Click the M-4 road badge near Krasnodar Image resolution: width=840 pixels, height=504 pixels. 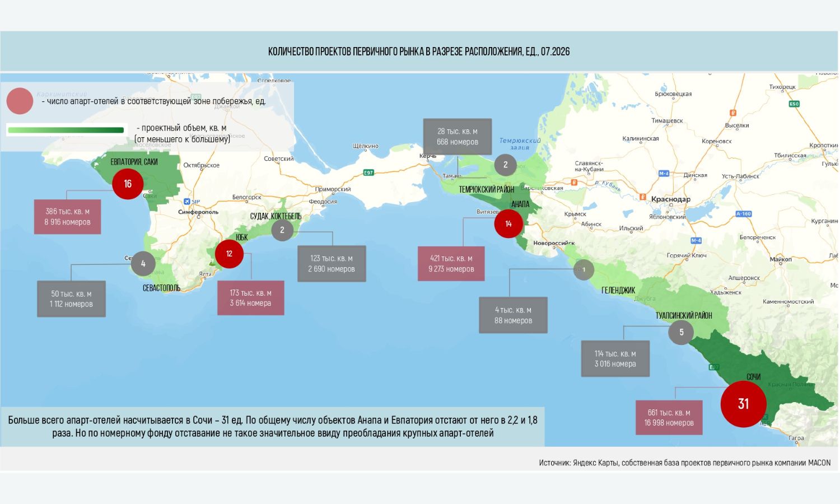pyautogui.click(x=664, y=174)
